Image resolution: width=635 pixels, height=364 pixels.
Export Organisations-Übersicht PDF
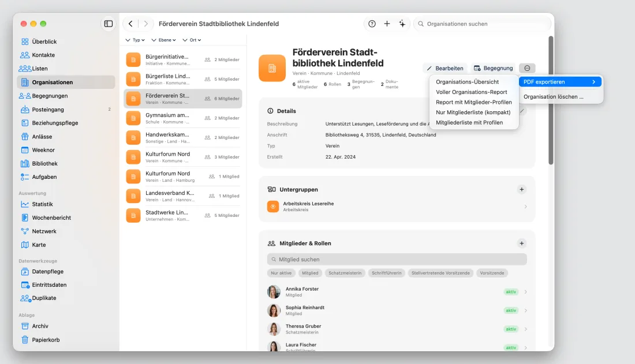[x=474, y=82]
